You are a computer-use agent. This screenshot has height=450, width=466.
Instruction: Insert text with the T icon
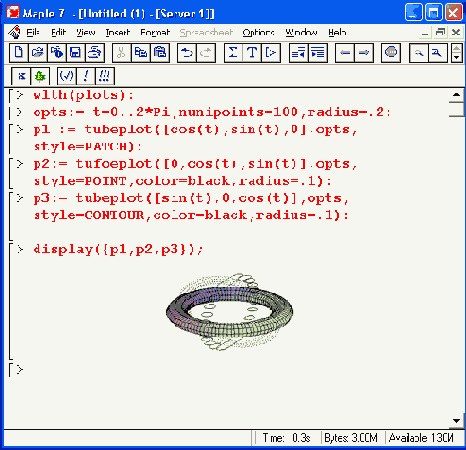click(x=252, y=53)
